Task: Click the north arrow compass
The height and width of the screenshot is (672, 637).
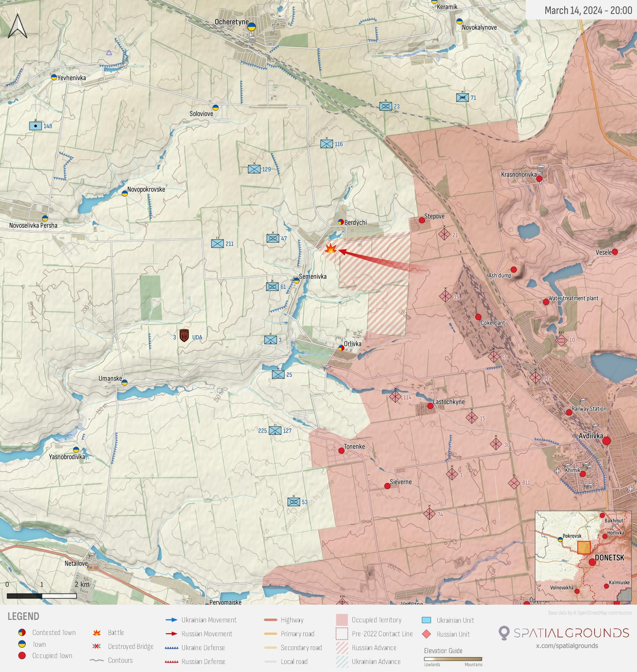Action: (x=17, y=26)
